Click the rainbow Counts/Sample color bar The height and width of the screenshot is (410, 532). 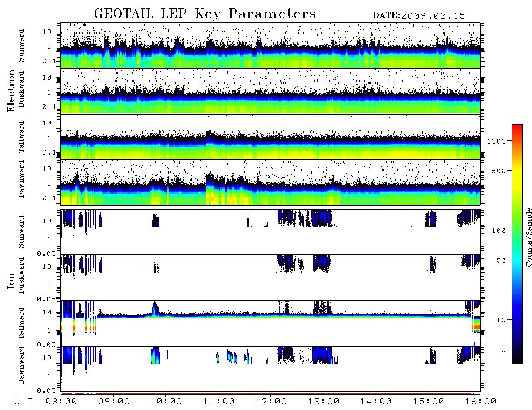tap(517, 244)
